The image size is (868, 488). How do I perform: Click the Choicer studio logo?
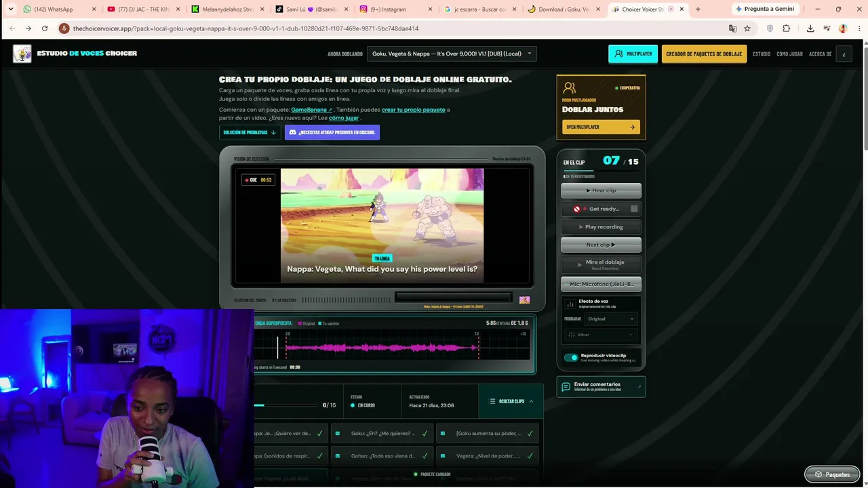coord(22,54)
